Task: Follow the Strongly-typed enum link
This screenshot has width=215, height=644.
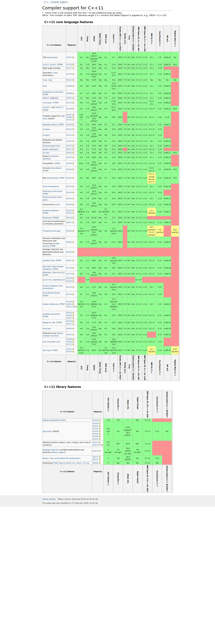Action: point(51,146)
